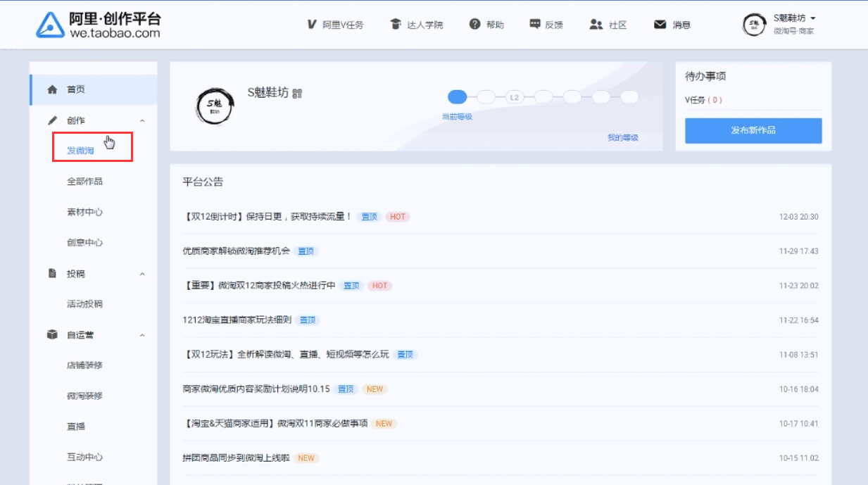Viewport: 868px width, 485px height.
Task: Click the 置顶 tag on 优质商家解锁 announcement
Action: click(x=306, y=251)
